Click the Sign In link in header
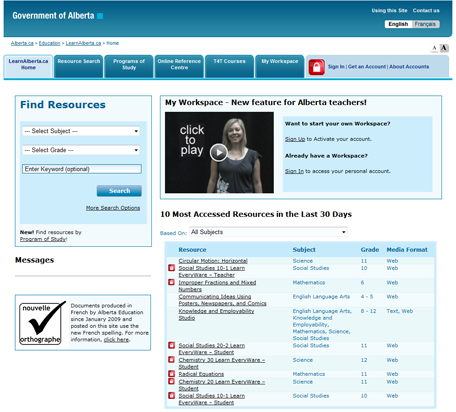The width and height of the screenshot is (456, 412). (x=336, y=67)
